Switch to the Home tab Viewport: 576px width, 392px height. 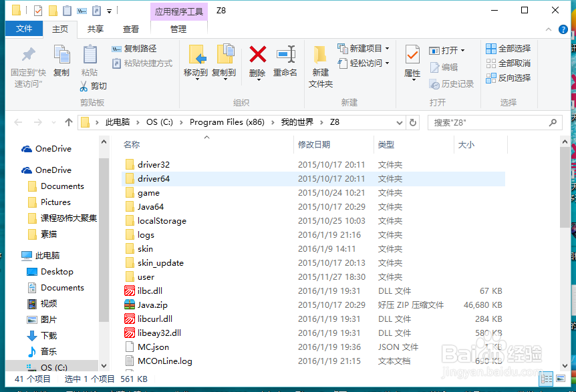[60, 29]
